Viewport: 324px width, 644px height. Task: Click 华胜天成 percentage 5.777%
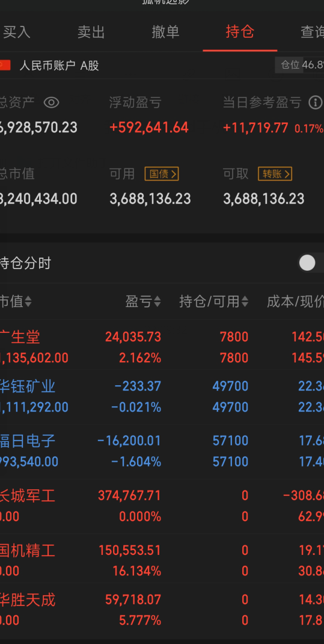point(140,620)
